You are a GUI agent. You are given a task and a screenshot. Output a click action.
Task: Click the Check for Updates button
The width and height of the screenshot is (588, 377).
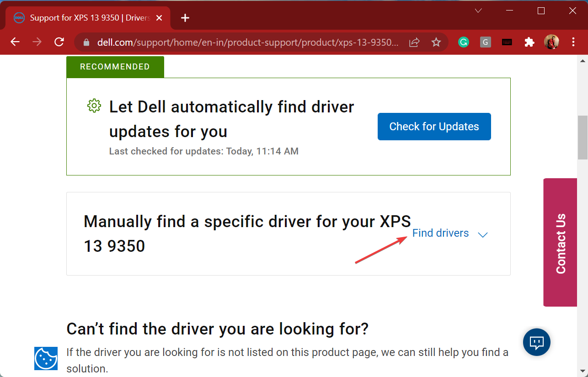pos(434,127)
